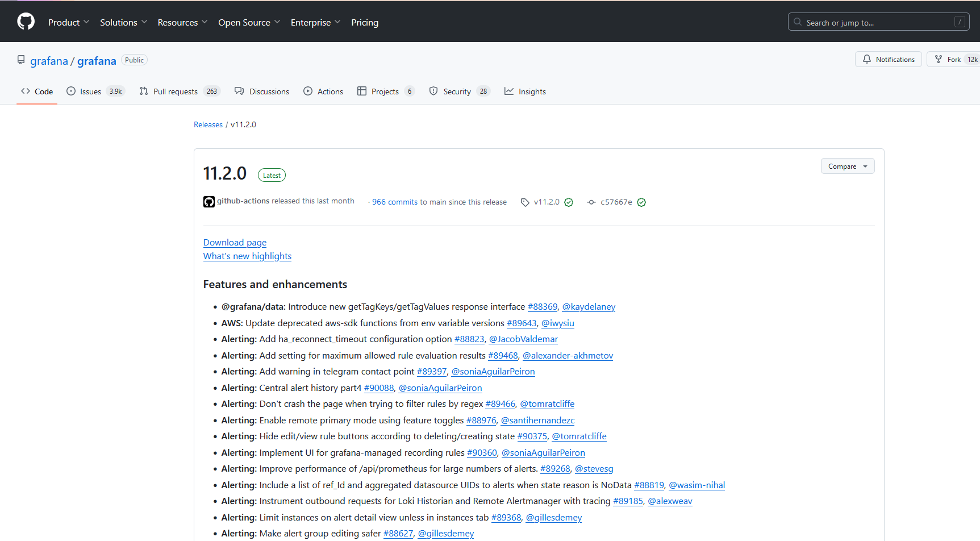Click verified check icon beside commit c57667e
Viewport: 980px width, 541px height.
[x=641, y=202]
